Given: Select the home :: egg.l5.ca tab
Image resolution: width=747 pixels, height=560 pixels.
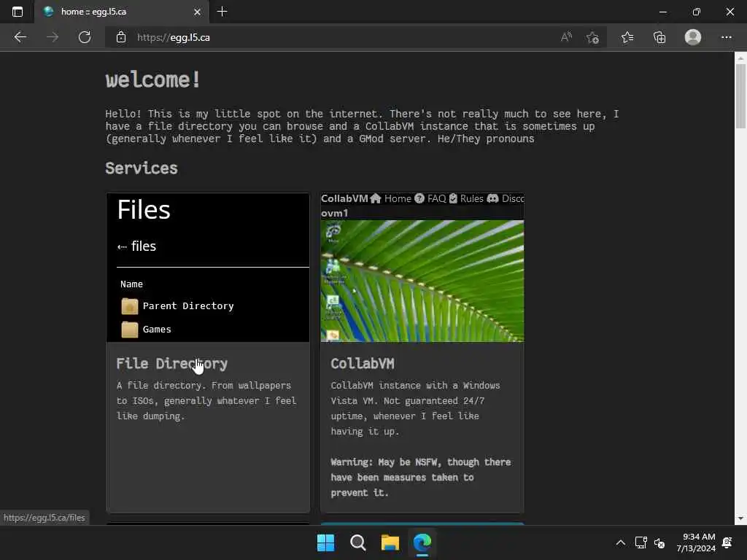Looking at the screenshot, I should 122,12.
